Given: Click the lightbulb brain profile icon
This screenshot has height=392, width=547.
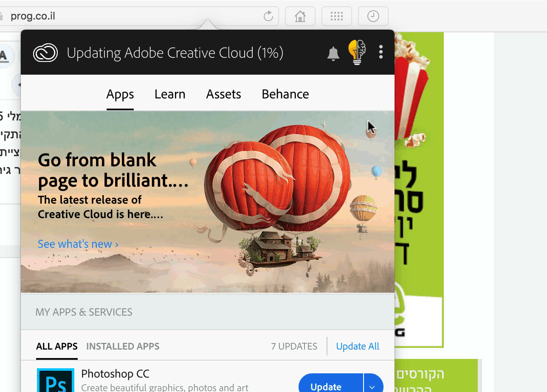Looking at the screenshot, I should tap(357, 52).
